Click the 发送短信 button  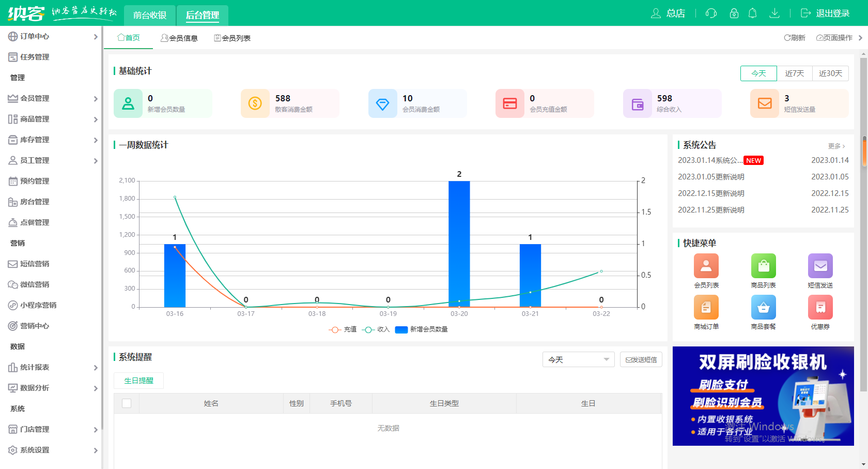pos(641,359)
